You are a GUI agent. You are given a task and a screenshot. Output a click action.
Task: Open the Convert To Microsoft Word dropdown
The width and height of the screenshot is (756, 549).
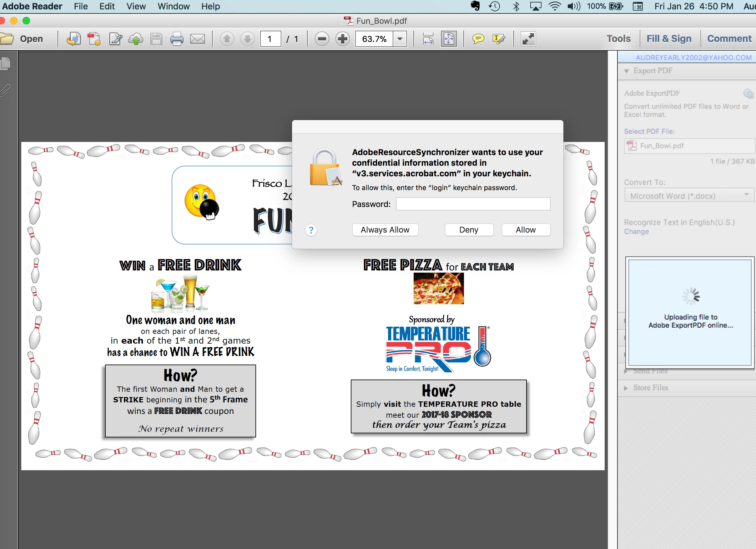point(689,196)
